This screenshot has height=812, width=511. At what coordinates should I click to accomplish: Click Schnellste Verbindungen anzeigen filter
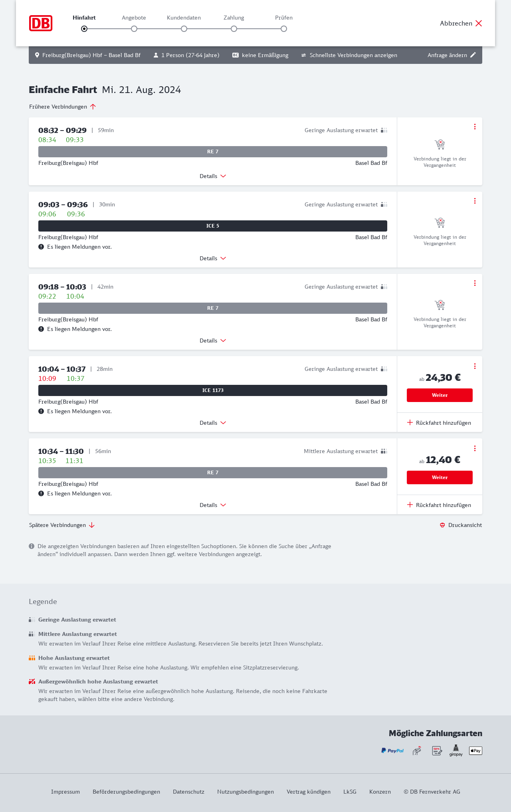(x=349, y=55)
